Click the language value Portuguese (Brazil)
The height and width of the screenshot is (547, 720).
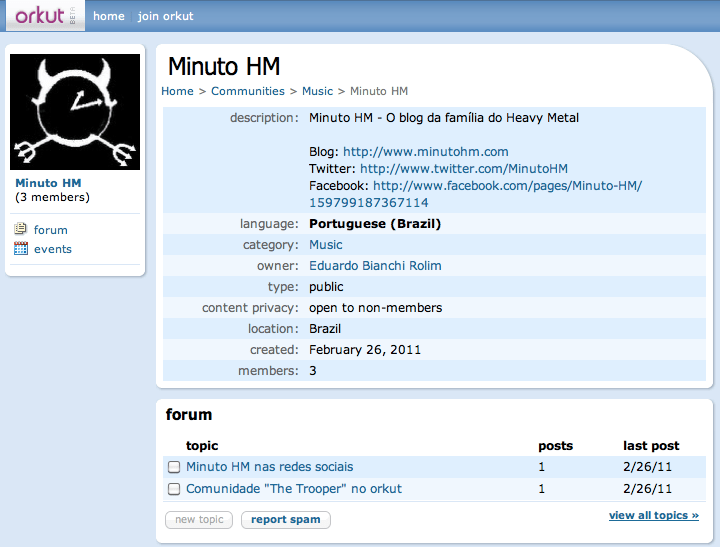tap(375, 224)
